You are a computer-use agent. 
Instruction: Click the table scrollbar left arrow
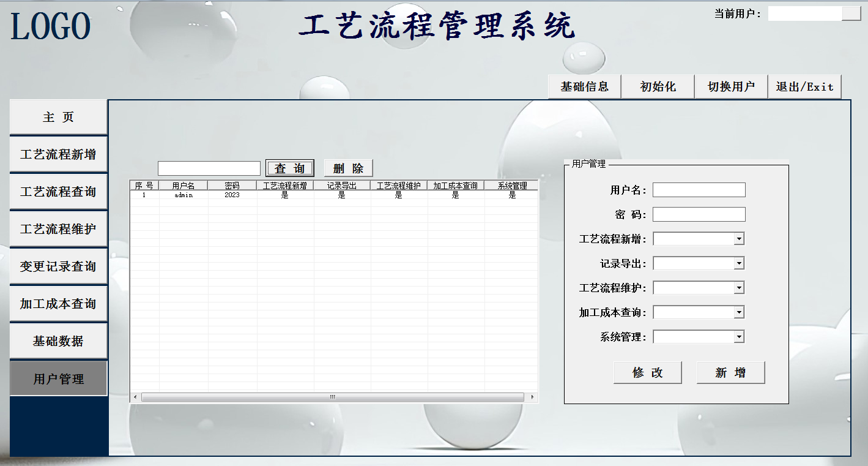tap(136, 397)
